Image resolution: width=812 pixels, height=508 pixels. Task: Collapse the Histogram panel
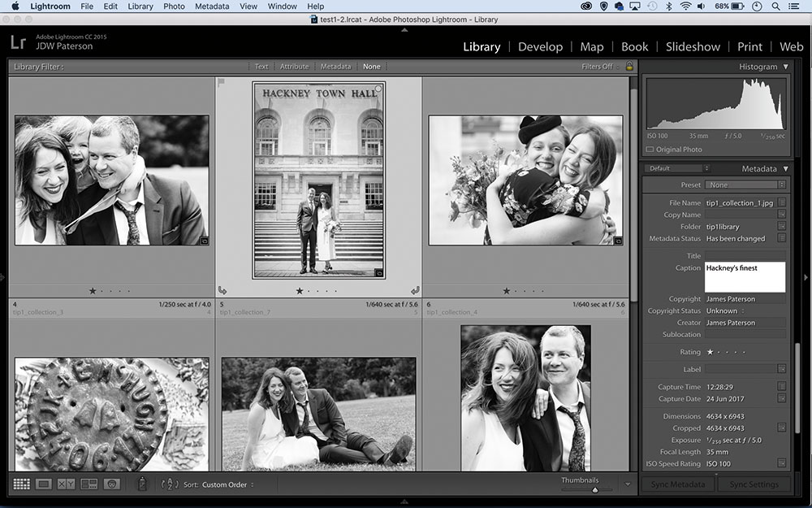click(785, 67)
